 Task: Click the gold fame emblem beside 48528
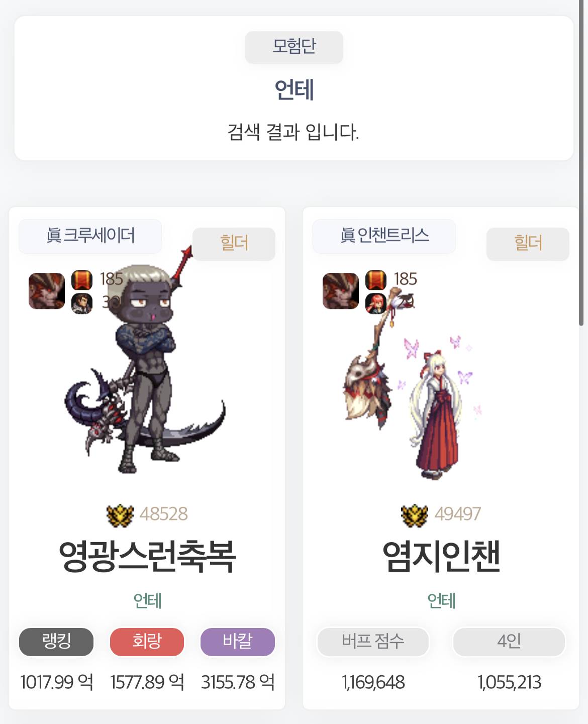[120, 515]
